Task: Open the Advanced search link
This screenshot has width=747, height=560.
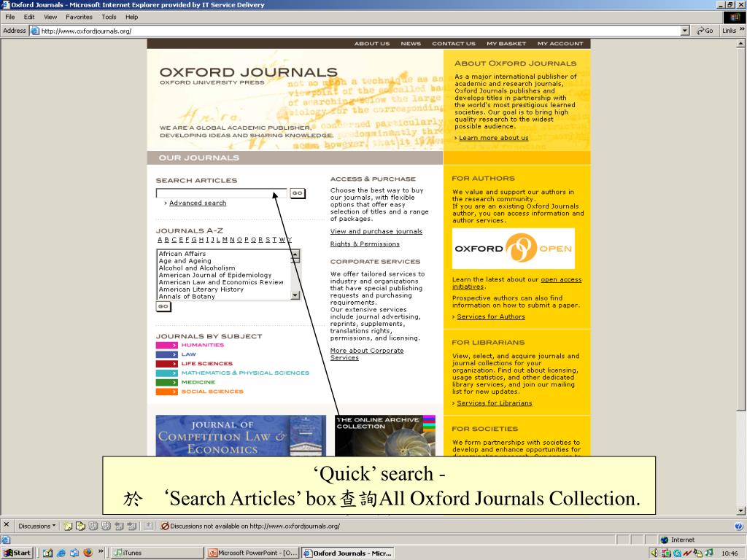Action: pos(198,203)
